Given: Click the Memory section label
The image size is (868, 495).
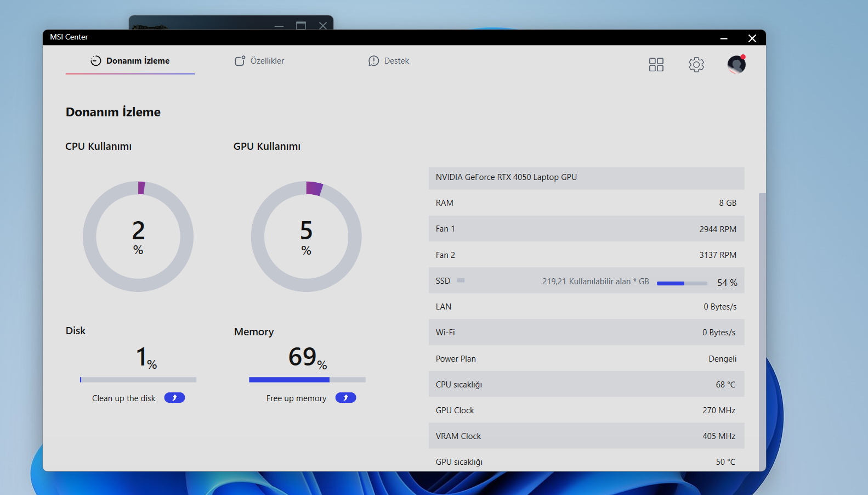Looking at the screenshot, I should 254,332.
